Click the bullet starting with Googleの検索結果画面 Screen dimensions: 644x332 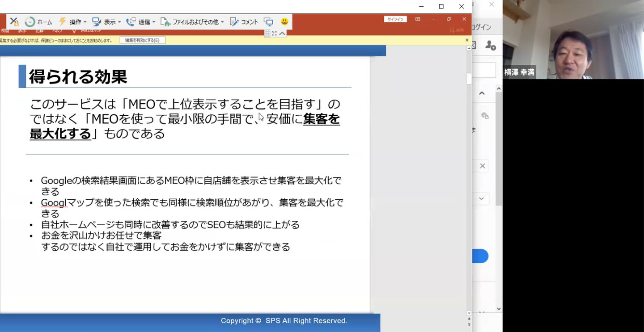point(191,186)
